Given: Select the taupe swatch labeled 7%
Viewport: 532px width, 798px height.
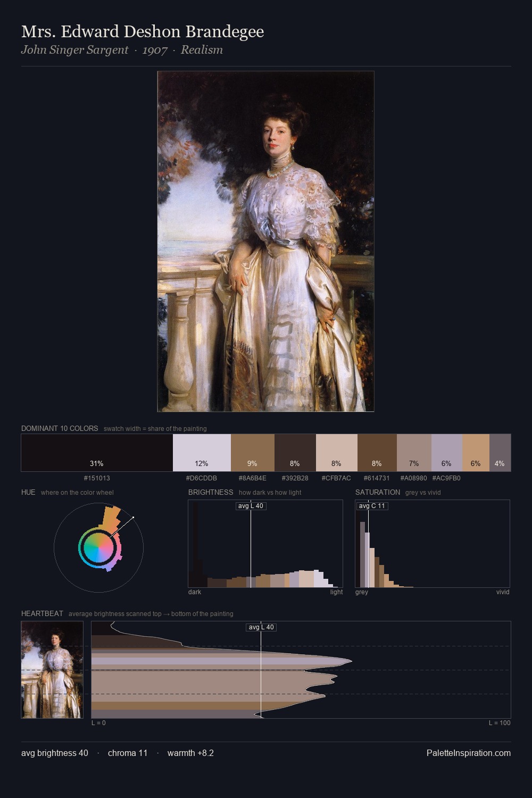Looking at the screenshot, I should [x=414, y=453].
